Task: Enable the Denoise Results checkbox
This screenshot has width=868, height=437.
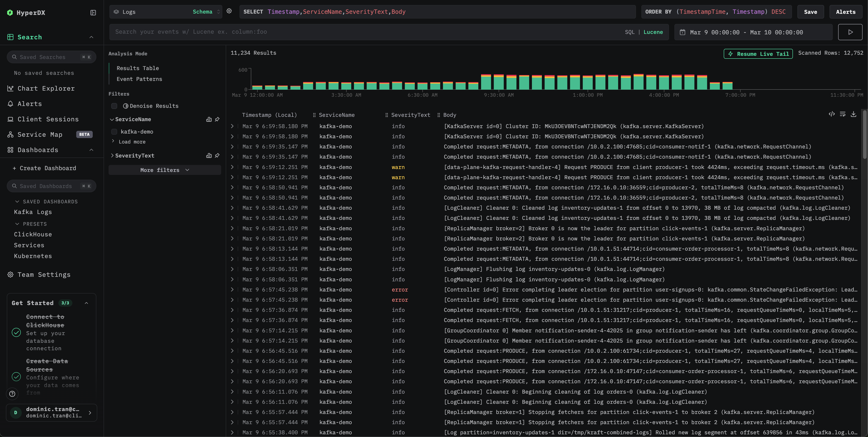Action: click(114, 106)
